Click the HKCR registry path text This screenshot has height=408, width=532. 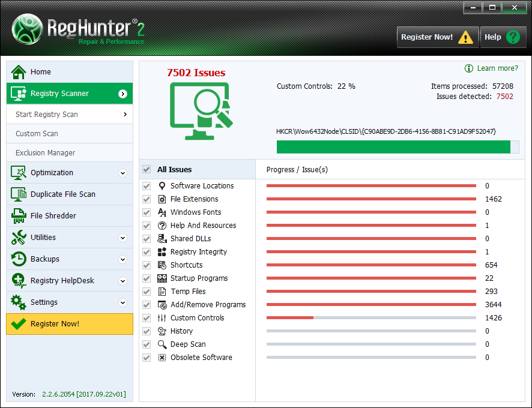(x=386, y=131)
